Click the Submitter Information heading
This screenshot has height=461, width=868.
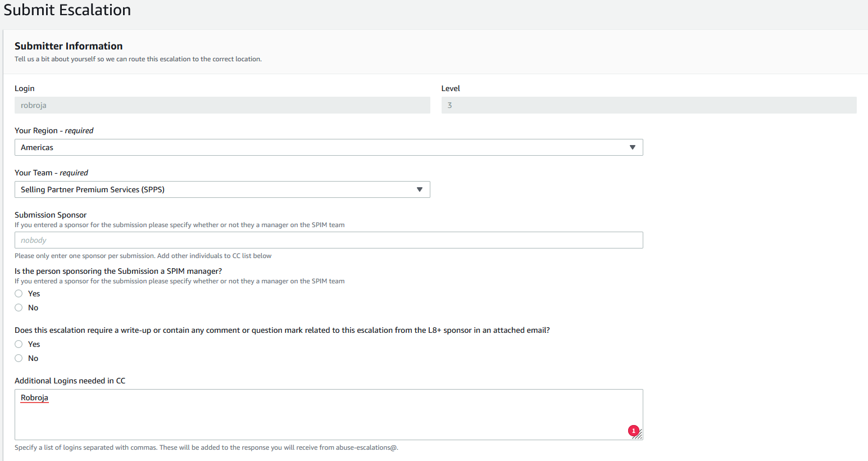click(x=69, y=46)
